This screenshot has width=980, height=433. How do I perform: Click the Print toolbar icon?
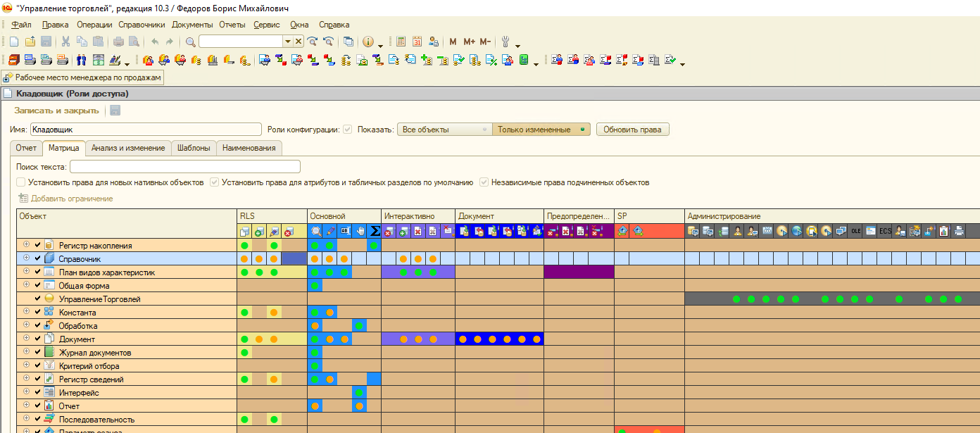tap(118, 42)
